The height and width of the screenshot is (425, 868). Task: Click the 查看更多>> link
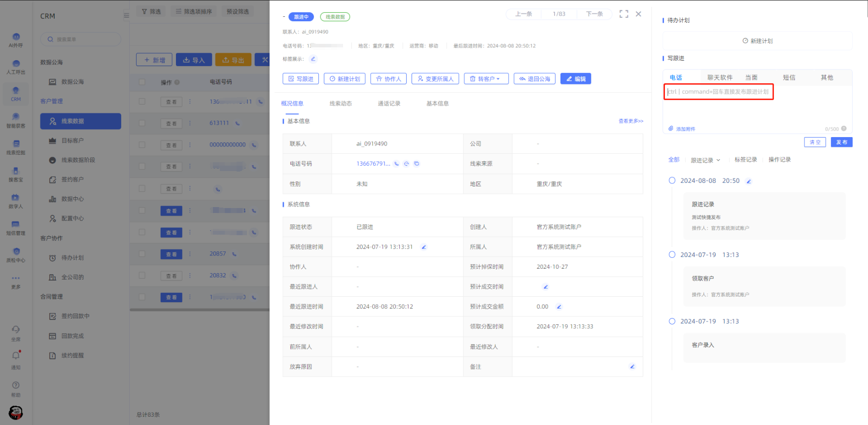coord(630,121)
